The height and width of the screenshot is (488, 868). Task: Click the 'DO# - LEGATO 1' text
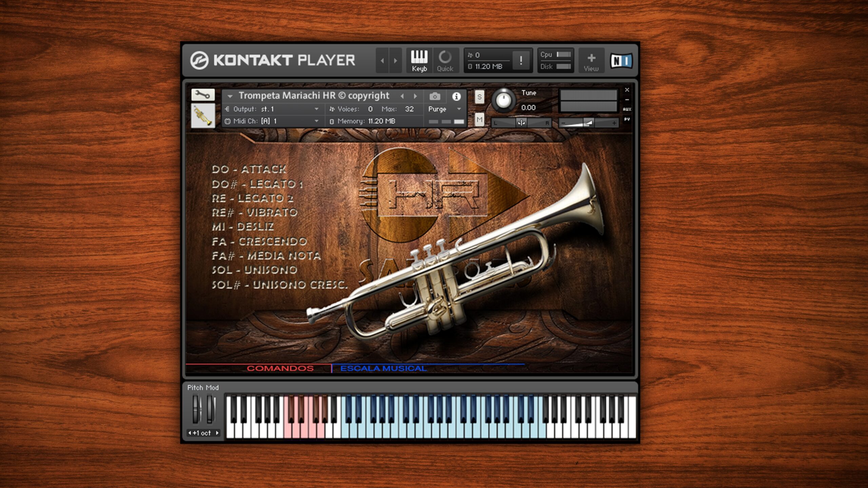click(x=257, y=184)
